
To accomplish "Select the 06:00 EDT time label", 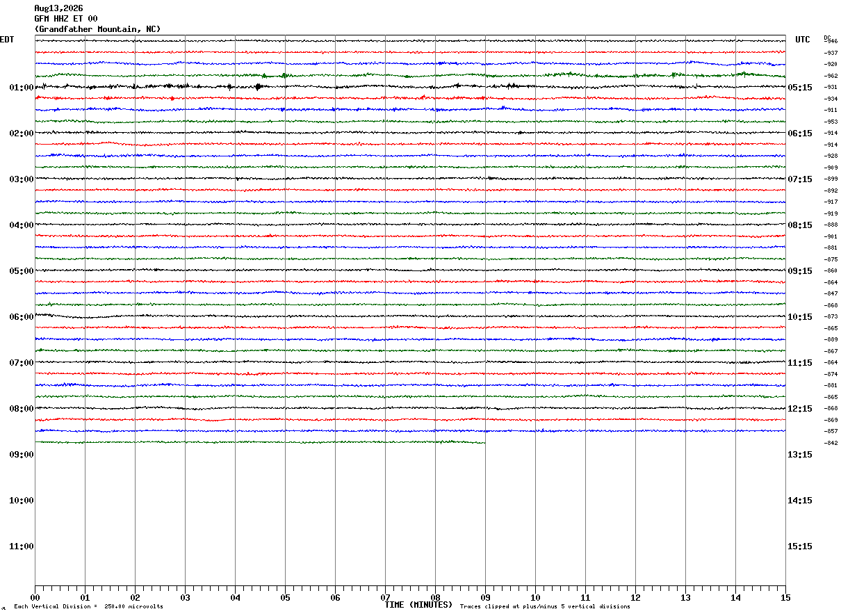I will pos(22,317).
